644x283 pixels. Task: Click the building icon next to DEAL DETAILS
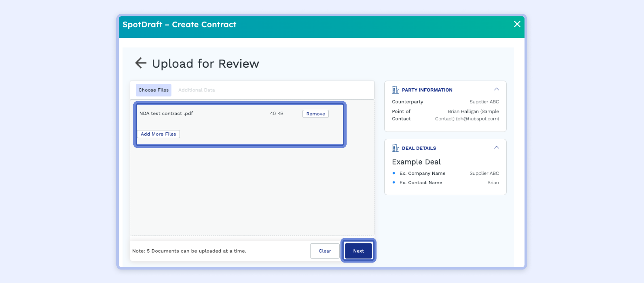[x=395, y=148]
